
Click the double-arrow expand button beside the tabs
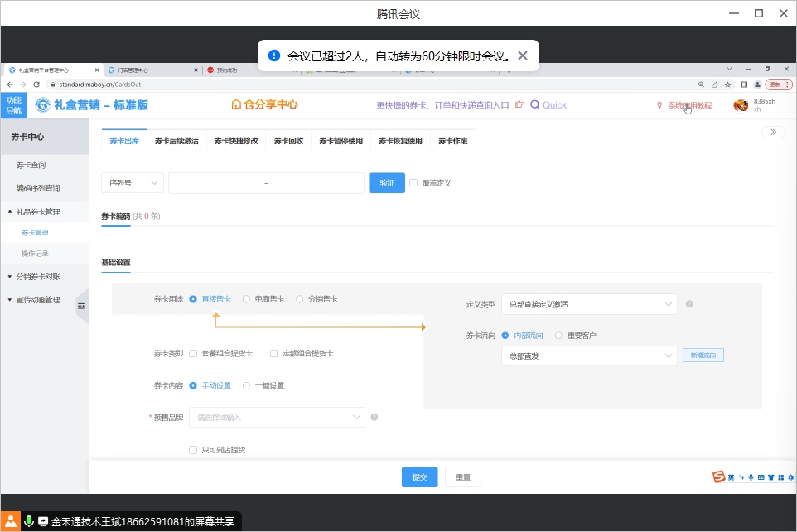773,132
